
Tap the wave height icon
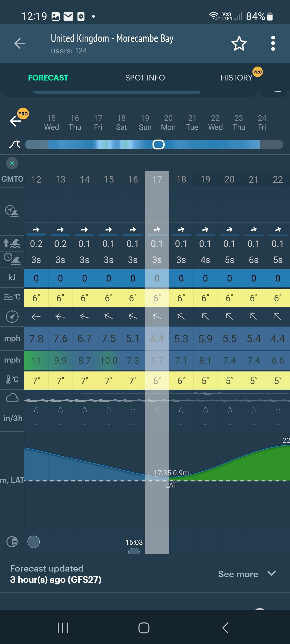(x=12, y=243)
